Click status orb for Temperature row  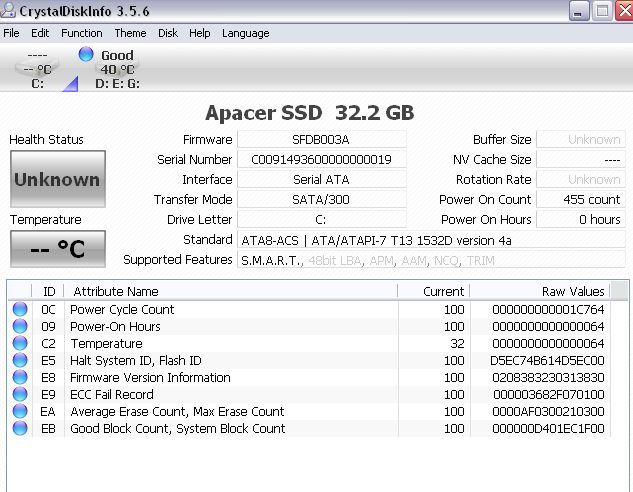(20, 343)
